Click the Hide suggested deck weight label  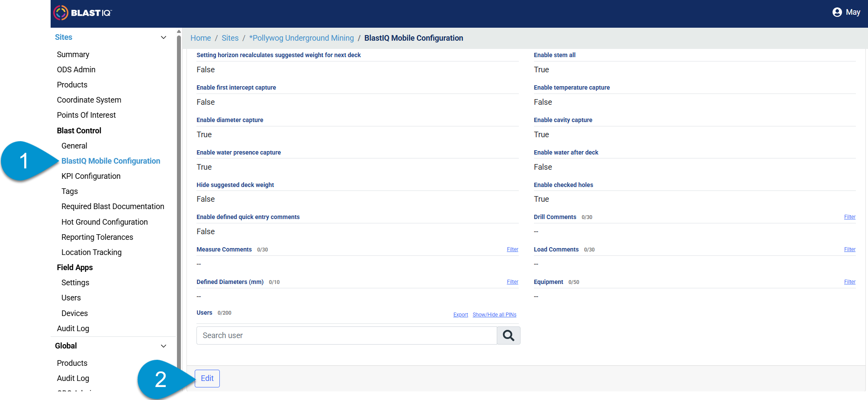coord(235,185)
